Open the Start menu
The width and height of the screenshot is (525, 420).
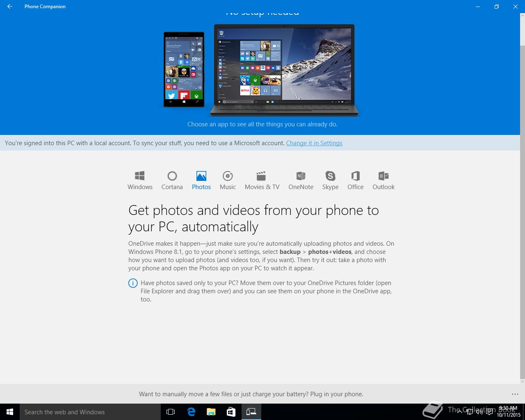[x=10, y=412]
